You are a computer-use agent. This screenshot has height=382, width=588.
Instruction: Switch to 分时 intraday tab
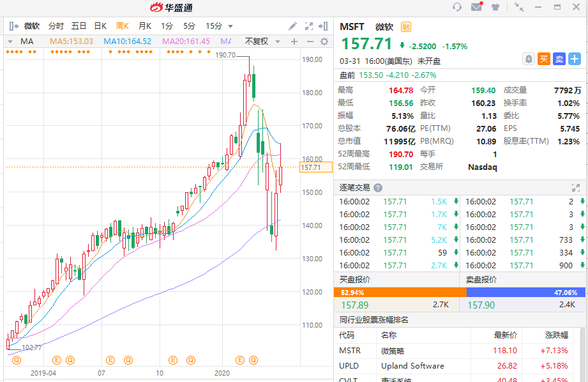[x=56, y=26]
